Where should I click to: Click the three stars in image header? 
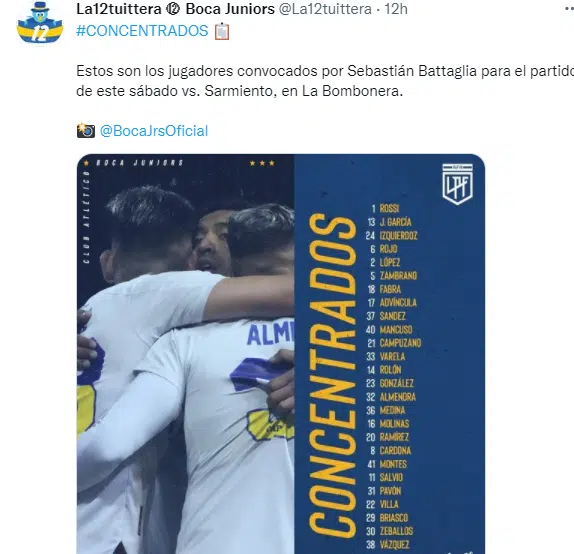(262, 163)
